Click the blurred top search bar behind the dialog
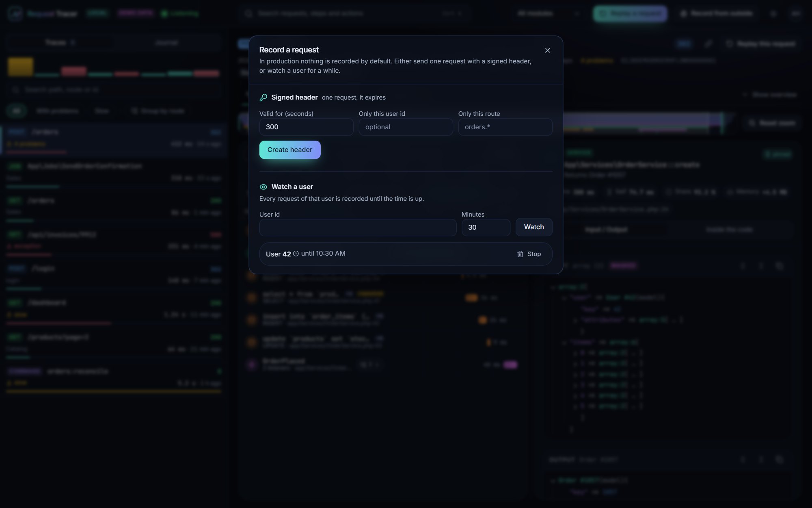The width and height of the screenshot is (812, 508). tap(356, 13)
